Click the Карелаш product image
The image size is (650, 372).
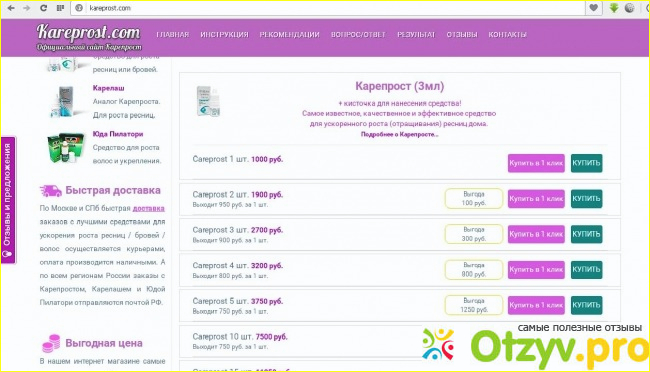[65, 102]
